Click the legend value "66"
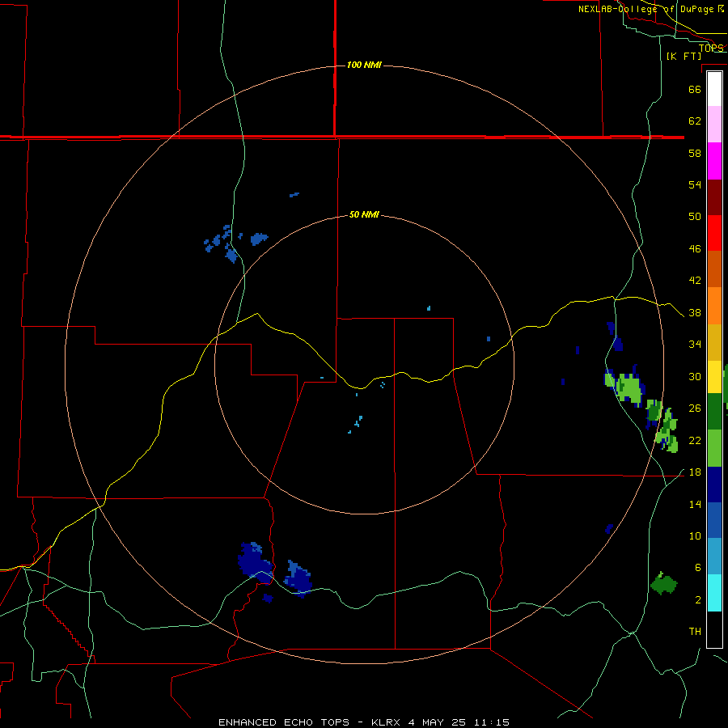This screenshot has height=728, width=728. click(x=695, y=89)
